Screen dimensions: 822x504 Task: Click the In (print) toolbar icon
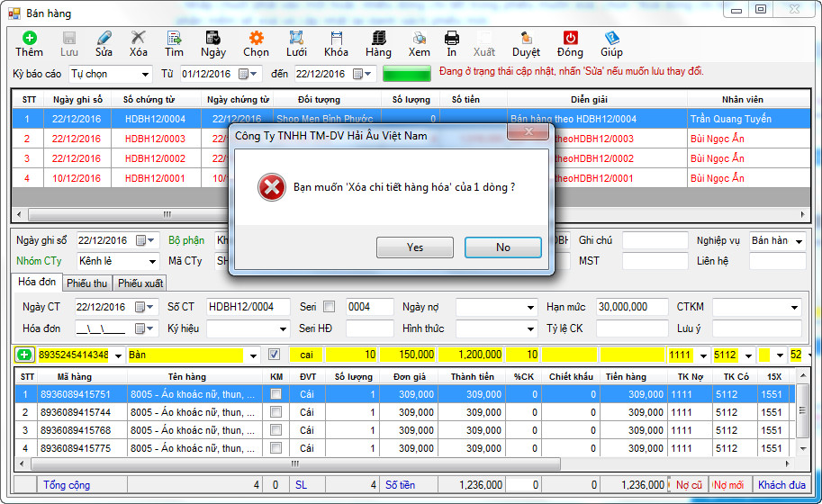coord(451,38)
